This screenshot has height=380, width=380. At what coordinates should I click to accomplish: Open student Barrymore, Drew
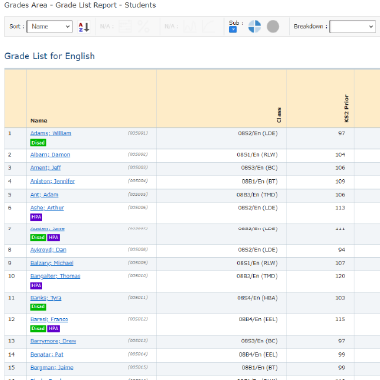point(53,341)
